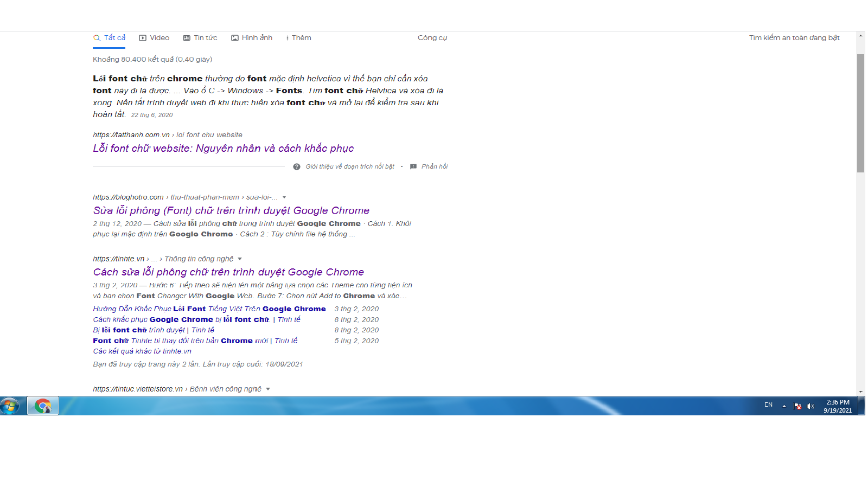The width and height of the screenshot is (868, 488).
Task: Open 'Hướng Dẫn Khắc Phục Lỗi Font' sublink
Action: pyautogui.click(x=209, y=309)
